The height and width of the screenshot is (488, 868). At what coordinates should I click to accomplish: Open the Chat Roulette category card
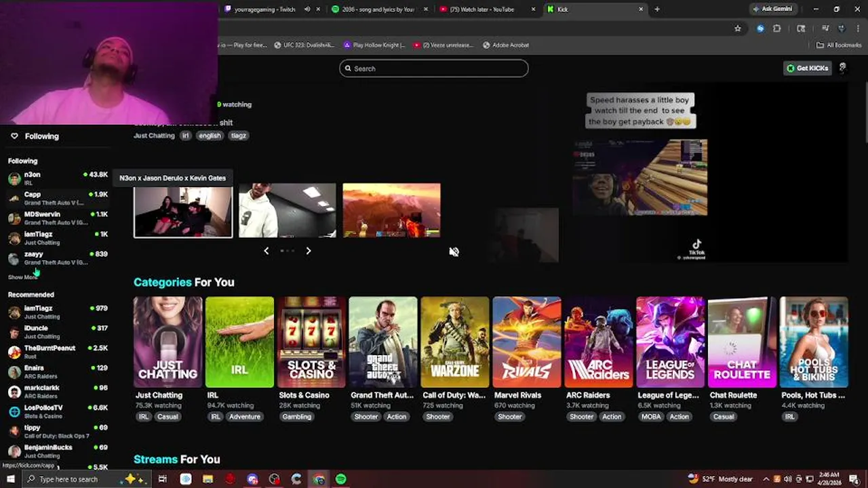(742, 342)
